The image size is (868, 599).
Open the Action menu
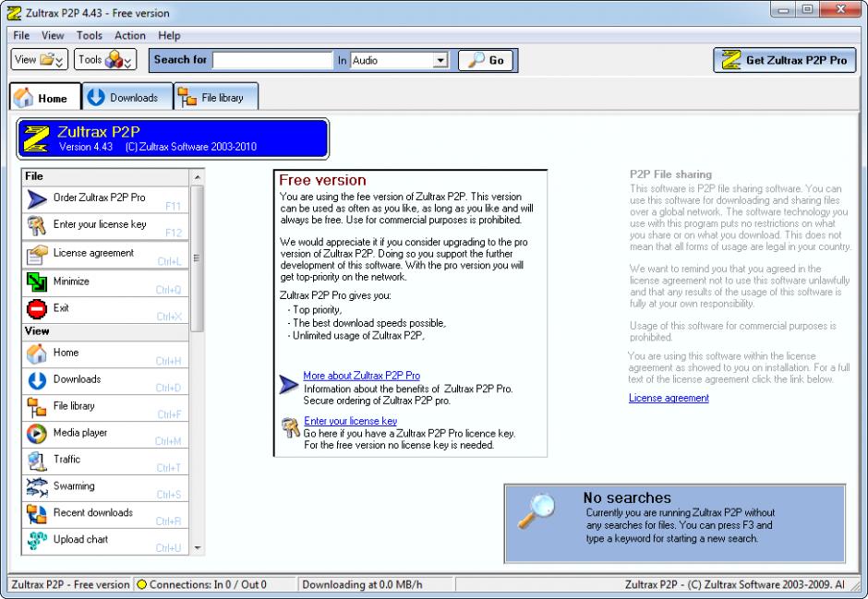[x=130, y=35]
